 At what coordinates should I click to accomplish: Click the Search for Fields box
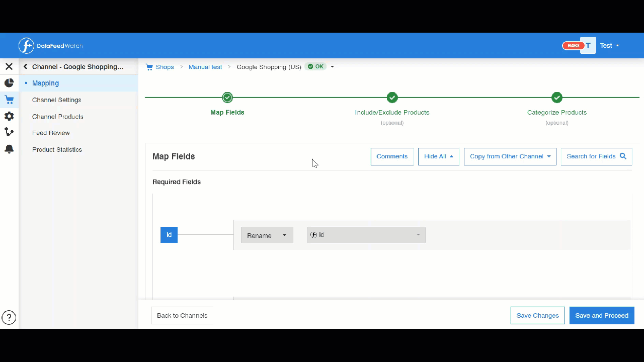point(596,156)
